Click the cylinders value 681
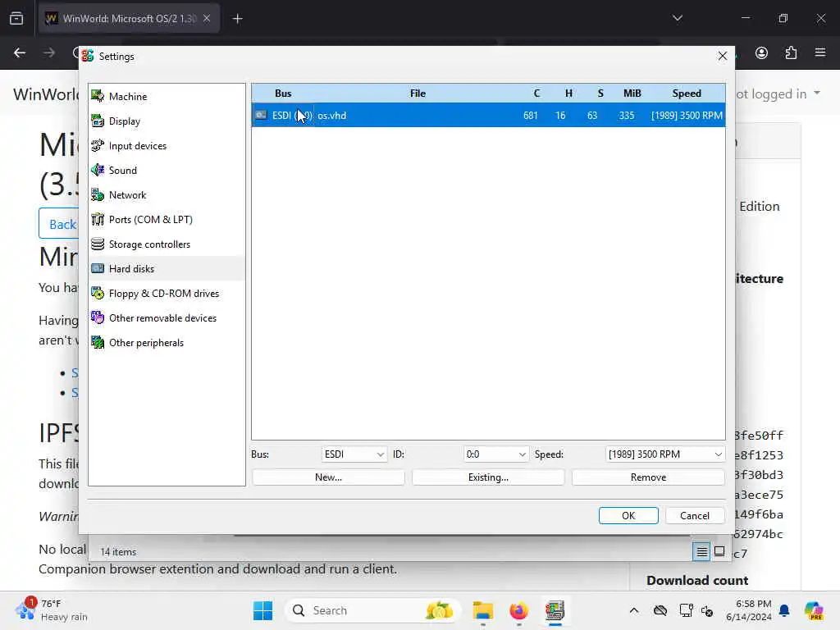 (x=531, y=115)
